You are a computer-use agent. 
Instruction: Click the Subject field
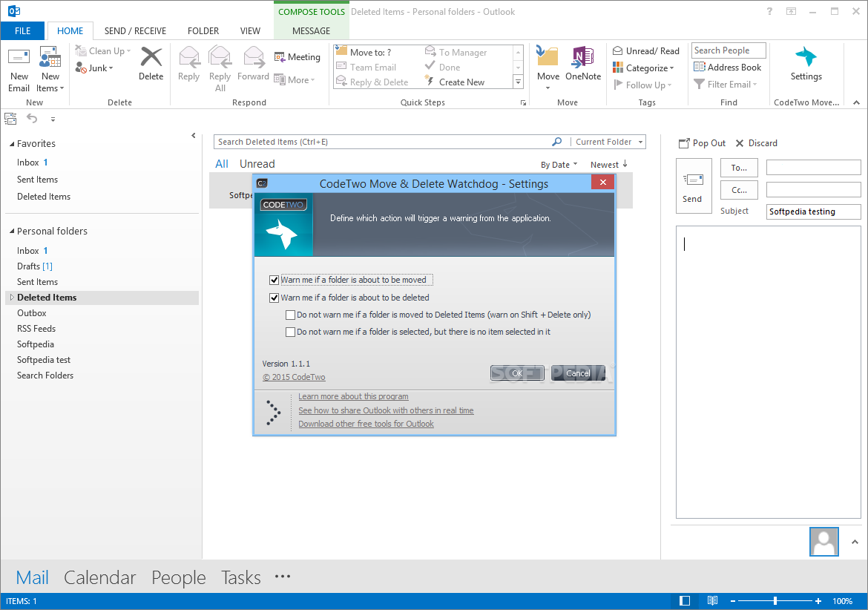click(x=813, y=211)
